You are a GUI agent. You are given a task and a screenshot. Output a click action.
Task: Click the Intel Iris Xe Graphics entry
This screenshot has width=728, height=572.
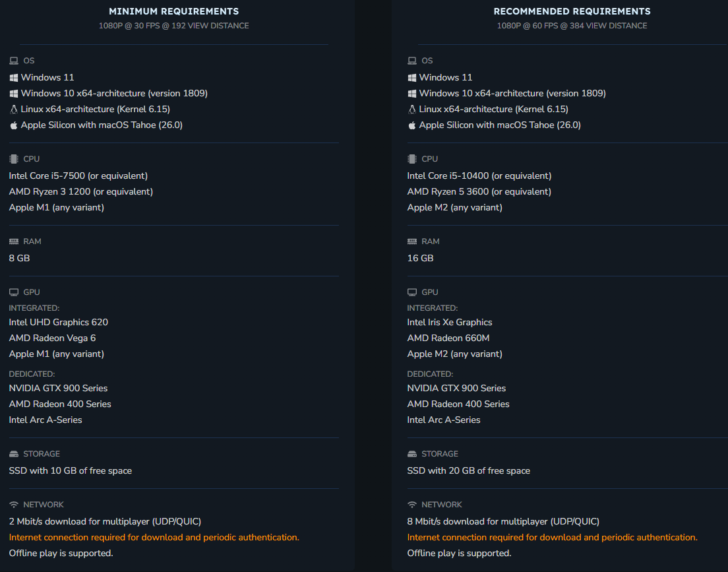(x=450, y=322)
